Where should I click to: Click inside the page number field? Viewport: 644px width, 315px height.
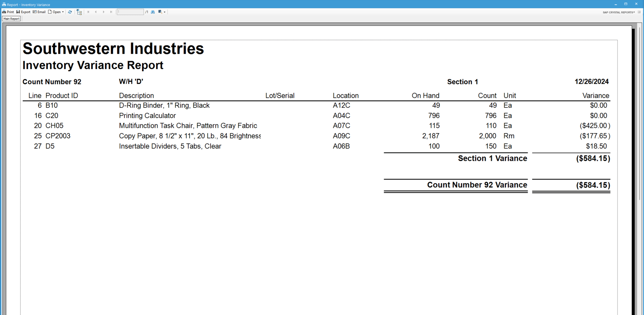pos(130,12)
